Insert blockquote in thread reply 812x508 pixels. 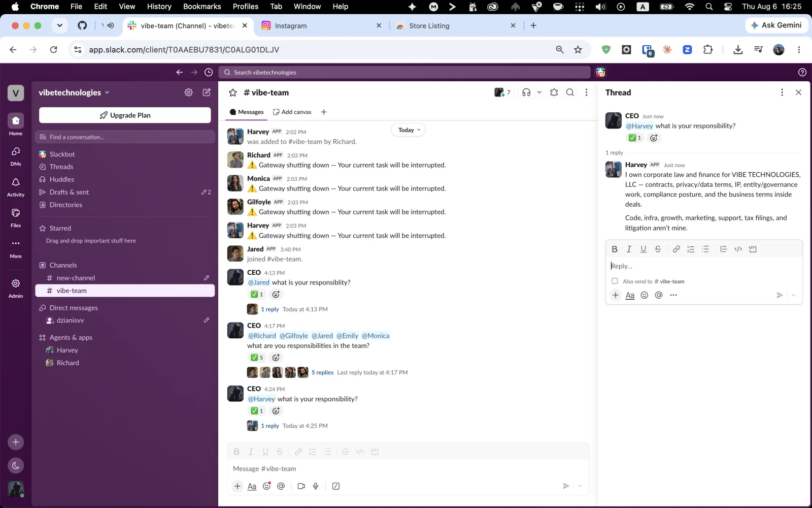[723, 249]
